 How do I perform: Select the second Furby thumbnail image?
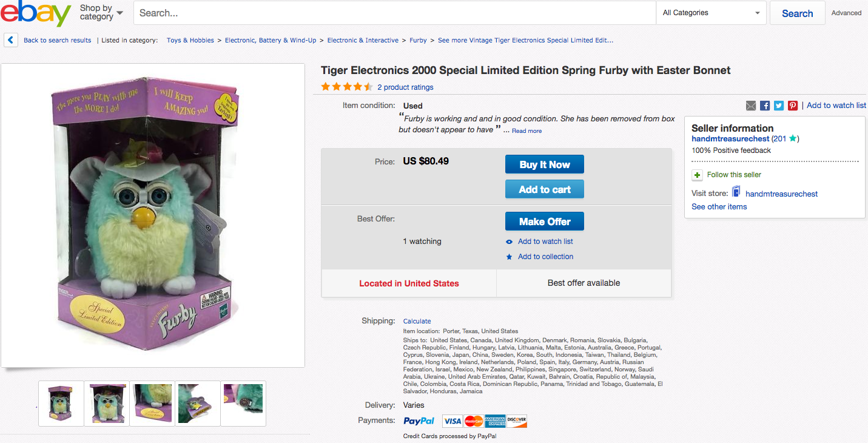pyautogui.click(x=107, y=404)
